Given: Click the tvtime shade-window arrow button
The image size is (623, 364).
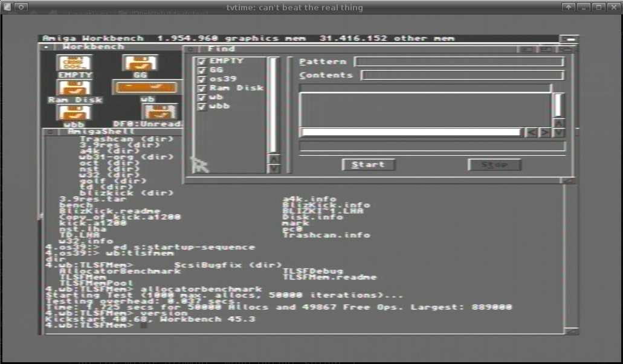Looking at the screenshot, I should (568, 7).
